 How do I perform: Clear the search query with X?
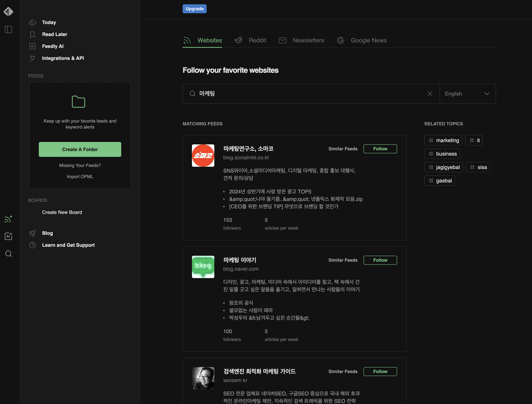(430, 94)
